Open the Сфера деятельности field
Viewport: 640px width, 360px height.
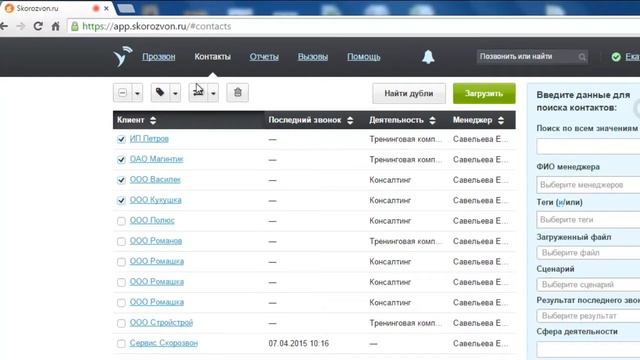click(x=588, y=349)
